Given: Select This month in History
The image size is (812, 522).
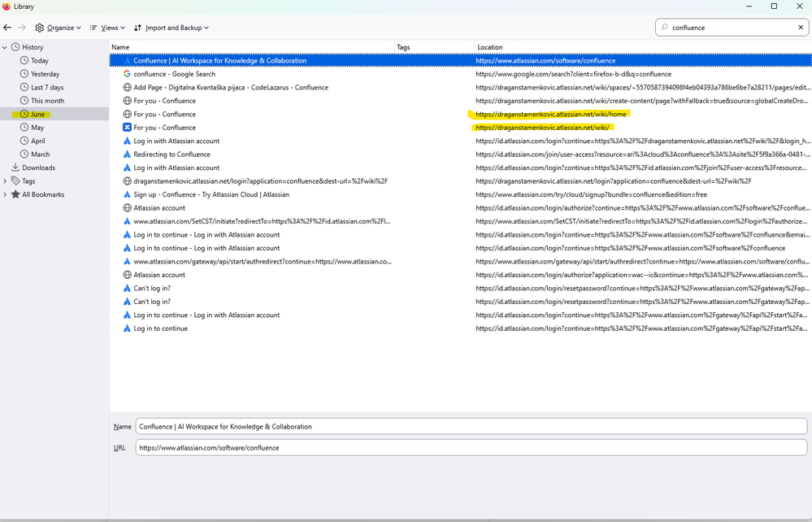Looking at the screenshot, I should [48, 101].
